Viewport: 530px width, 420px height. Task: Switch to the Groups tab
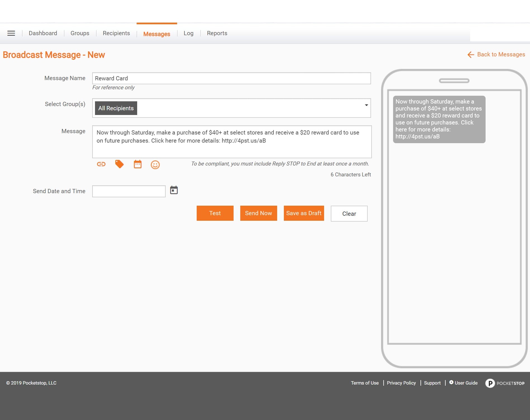point(80,33)
